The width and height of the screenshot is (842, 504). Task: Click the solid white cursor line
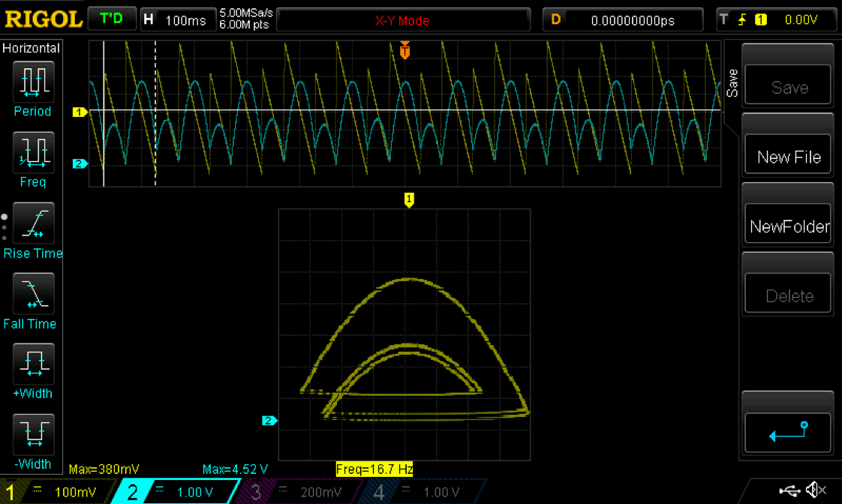point(104,114)
